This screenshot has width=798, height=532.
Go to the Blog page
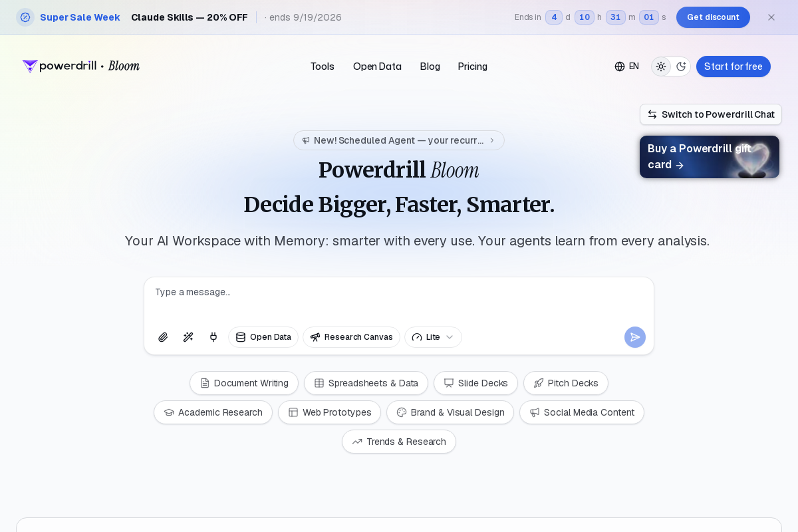pyautogui.click(x=430, y=66)
